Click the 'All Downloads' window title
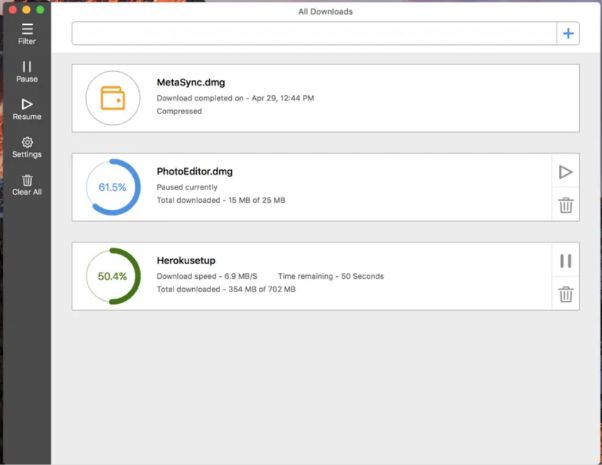The height and width of the screenshot is (465, 602). click(326, 12)
